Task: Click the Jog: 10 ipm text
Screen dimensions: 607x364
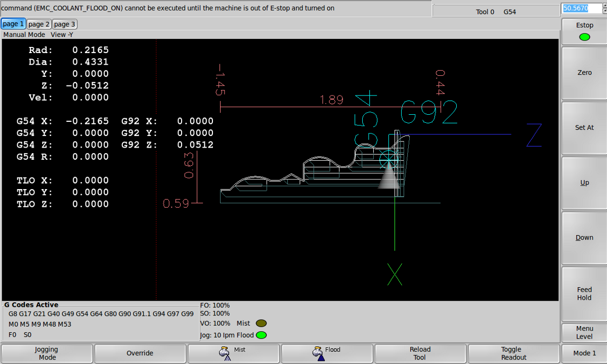Action: (218, 335)
